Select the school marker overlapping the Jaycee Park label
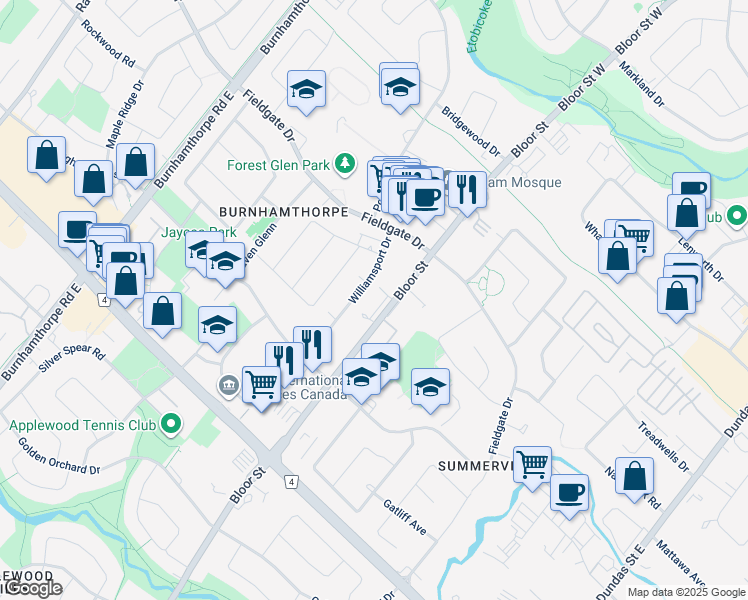This screenshot has height=600, width=748. pos(204,250)
